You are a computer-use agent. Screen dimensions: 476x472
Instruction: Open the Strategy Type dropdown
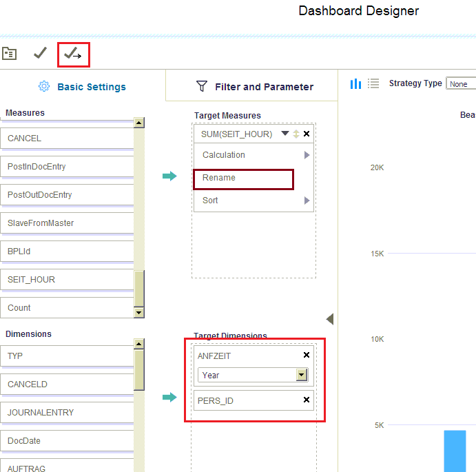pyautogui.click(x=460, y=84)
